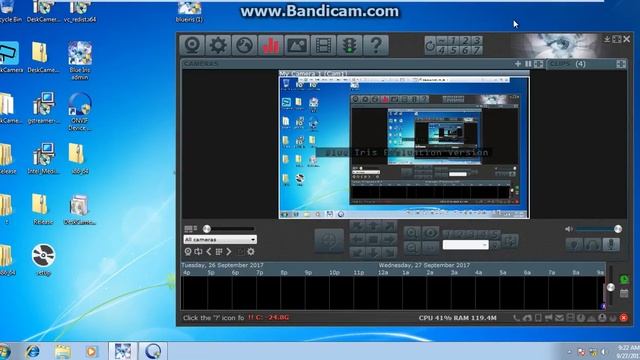
Task: Click the eye icon beside zoom in
Action: coord(430,233)
